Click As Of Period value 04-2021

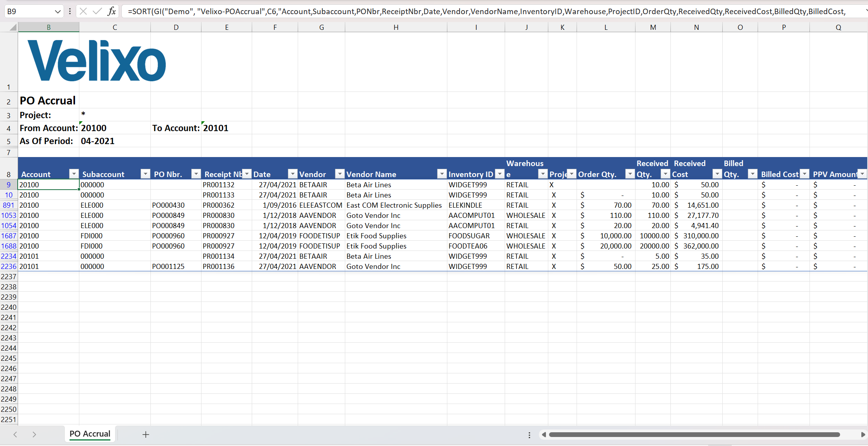coord(115,141)
